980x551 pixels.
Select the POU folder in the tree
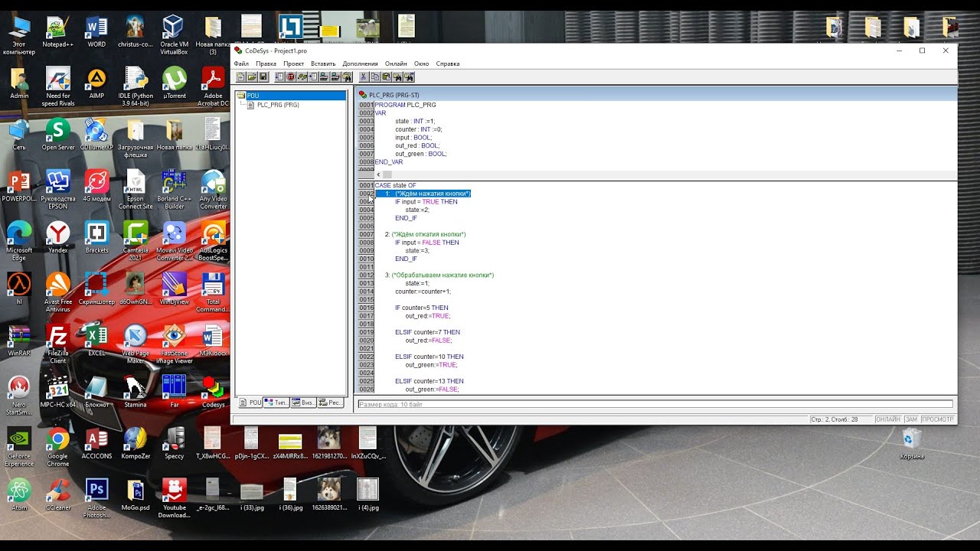pyautogui.click(x=253, y=96)
